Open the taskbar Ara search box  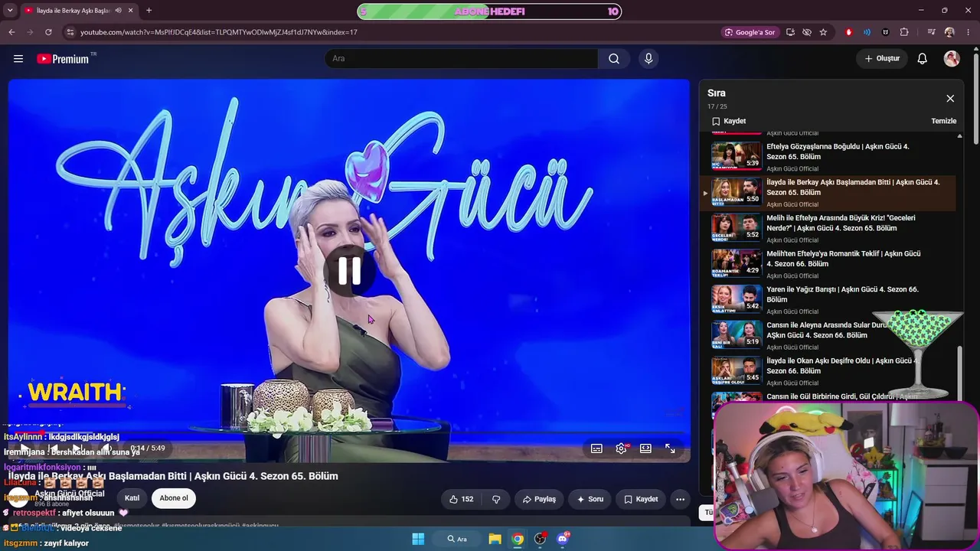pyautogui.click(x=457, y=539)
